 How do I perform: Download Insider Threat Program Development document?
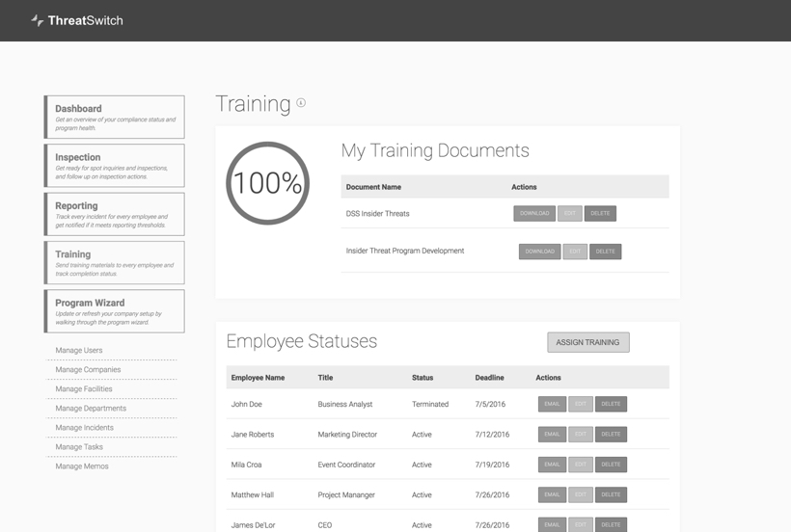tap(539, 252)
